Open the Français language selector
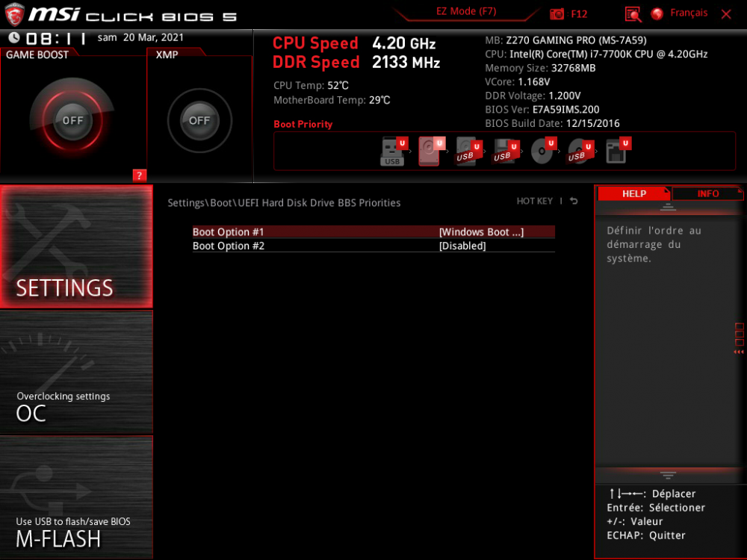This screenshot has width=747, height=560. pos(689,13)
